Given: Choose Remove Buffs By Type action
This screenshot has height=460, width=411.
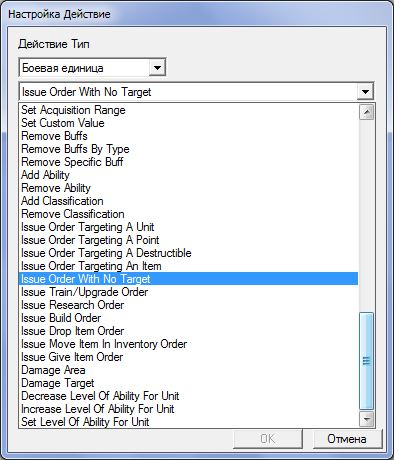Looking at the screenshot, I should (x=75, y=149).
